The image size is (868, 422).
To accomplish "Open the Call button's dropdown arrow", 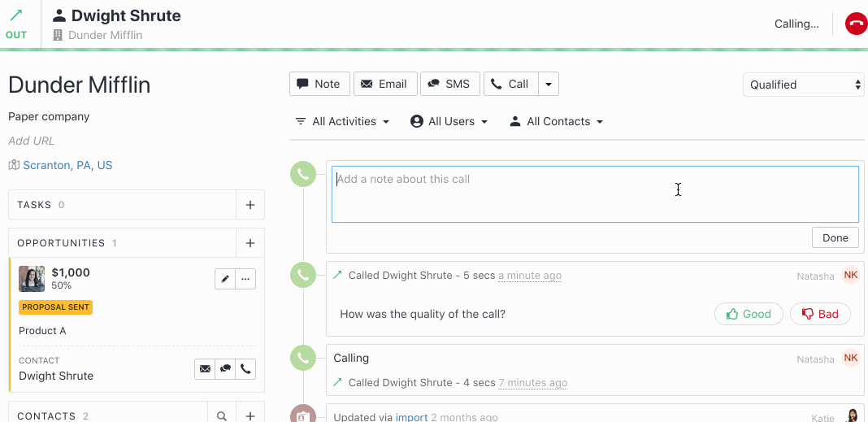I will (x=549, y=85).
